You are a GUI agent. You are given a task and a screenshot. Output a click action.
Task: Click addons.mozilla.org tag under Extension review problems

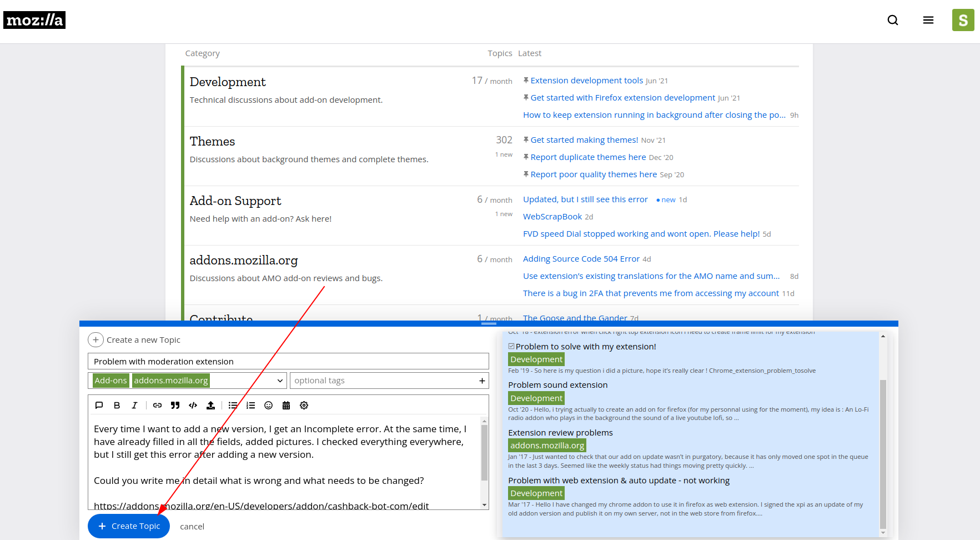pos(547,446)
